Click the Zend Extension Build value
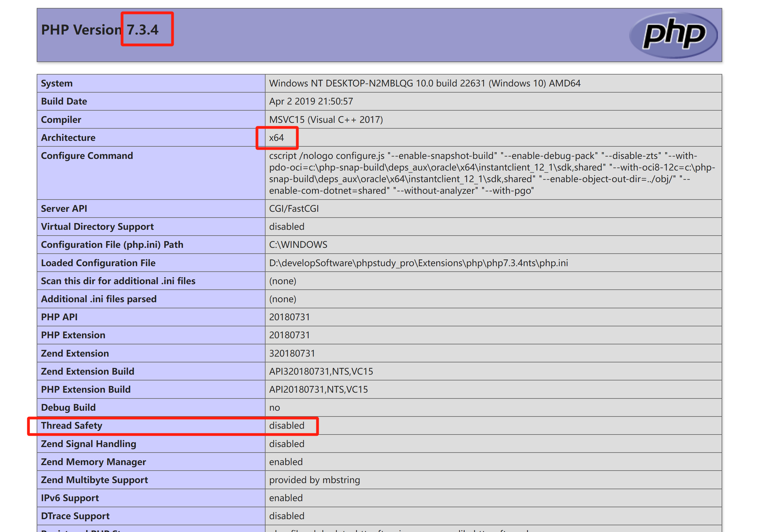 point(321,371)
